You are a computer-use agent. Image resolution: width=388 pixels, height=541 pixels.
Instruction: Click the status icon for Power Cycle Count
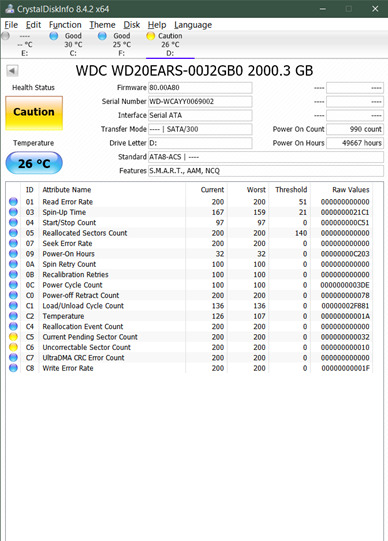tap(13, 285)
